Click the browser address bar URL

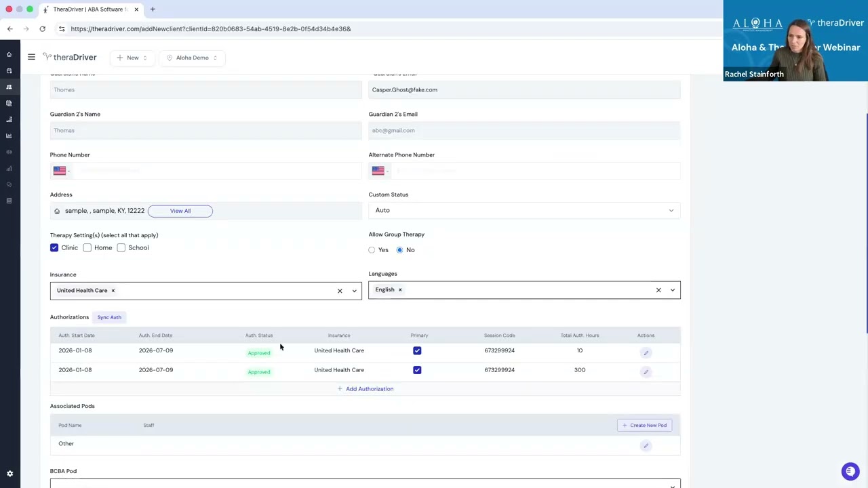click(x=211, y=29)
